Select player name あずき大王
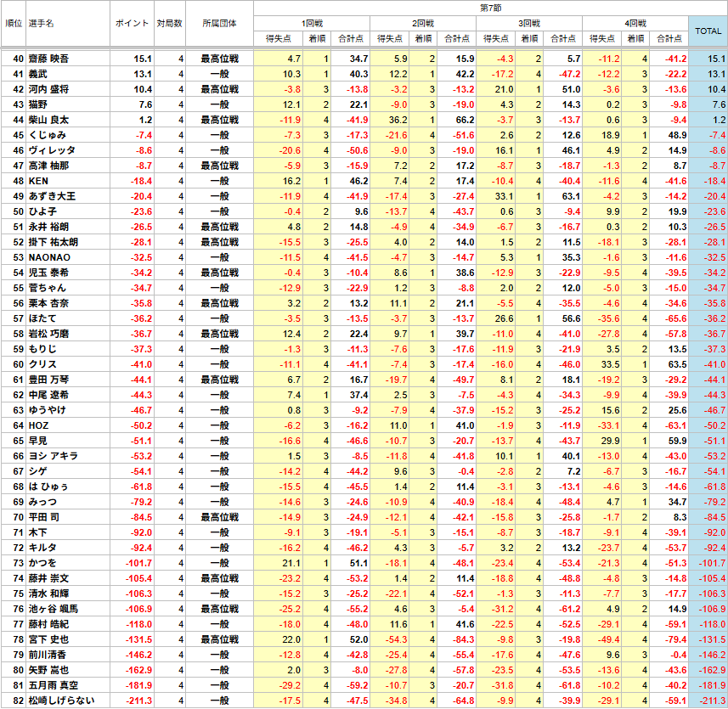 coord(52,196)
